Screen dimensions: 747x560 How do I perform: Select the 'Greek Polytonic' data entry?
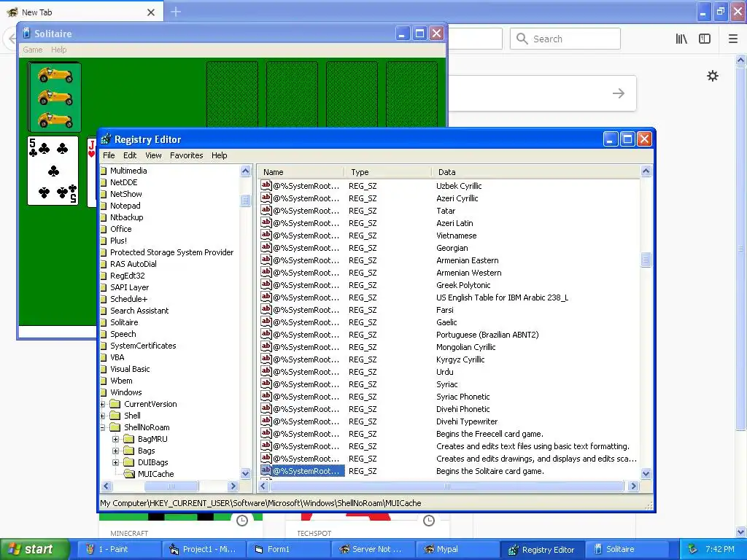463,285
